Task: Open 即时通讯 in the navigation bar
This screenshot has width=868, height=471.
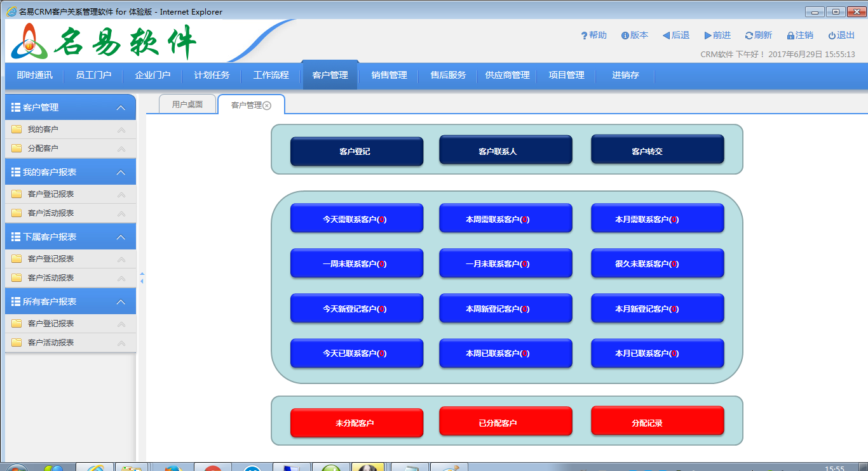Action: [x=35, y=76]
